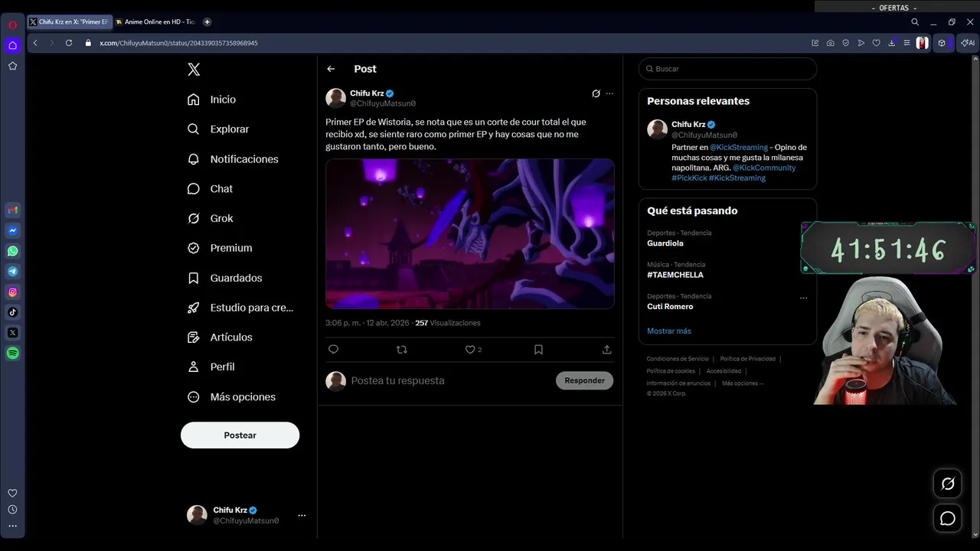Screen dimensions: 980x551
Task: Open TikTok in the Opera sidebar
Action: (12, 312)
